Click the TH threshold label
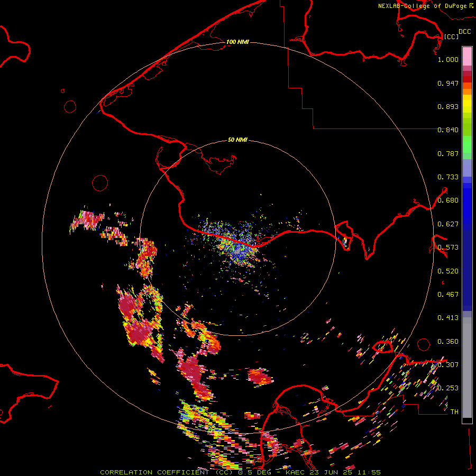476x476 pixels. (454, 412)
